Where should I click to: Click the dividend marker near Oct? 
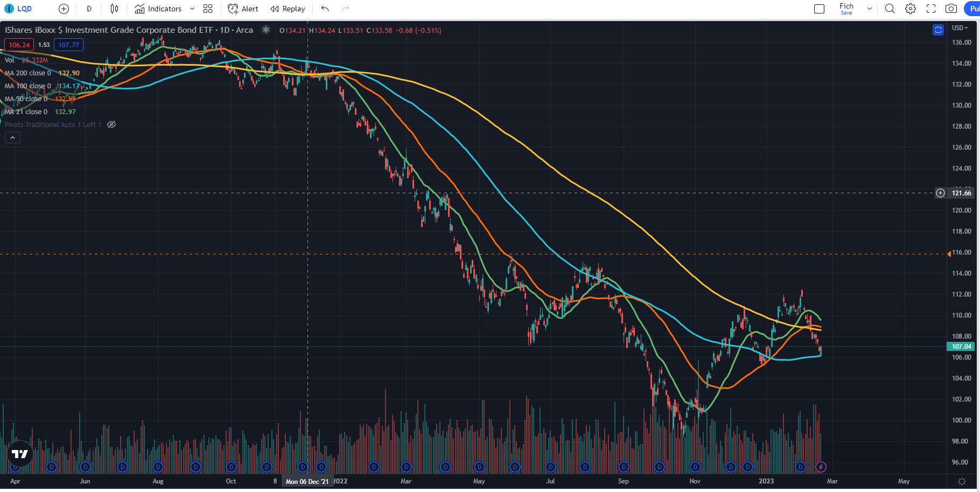click(x=231, y=467)
